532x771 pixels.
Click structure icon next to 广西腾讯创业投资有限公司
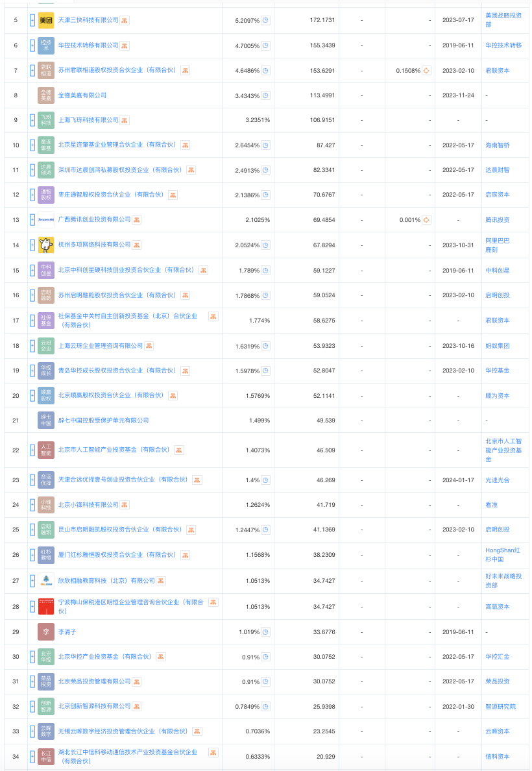click(136, 220)
